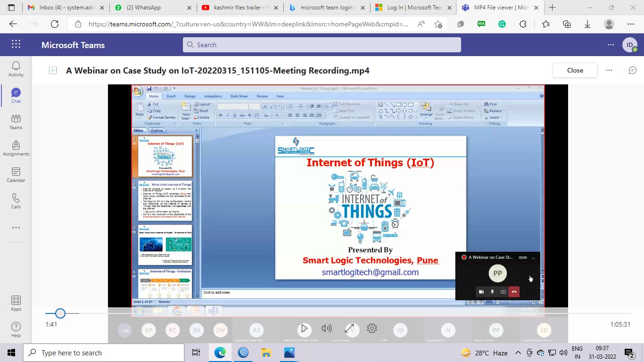Open browser Extensions puzzle icon
Screen dimensions: 644x362
click(x=523, y=24)
